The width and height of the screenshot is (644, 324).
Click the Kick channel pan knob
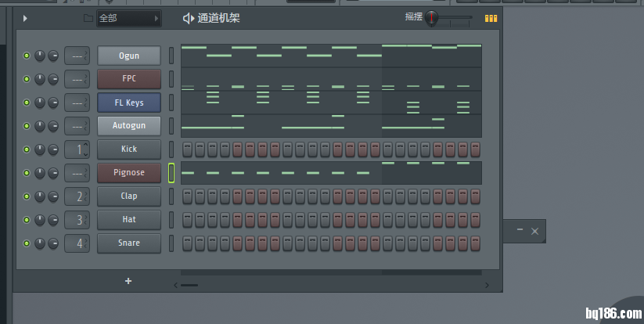tap(40, 149)
